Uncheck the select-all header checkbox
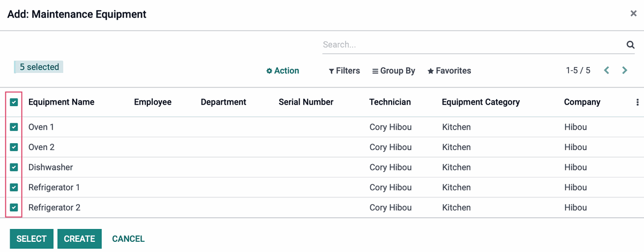The image size is (644, 252). pos(14,102)
